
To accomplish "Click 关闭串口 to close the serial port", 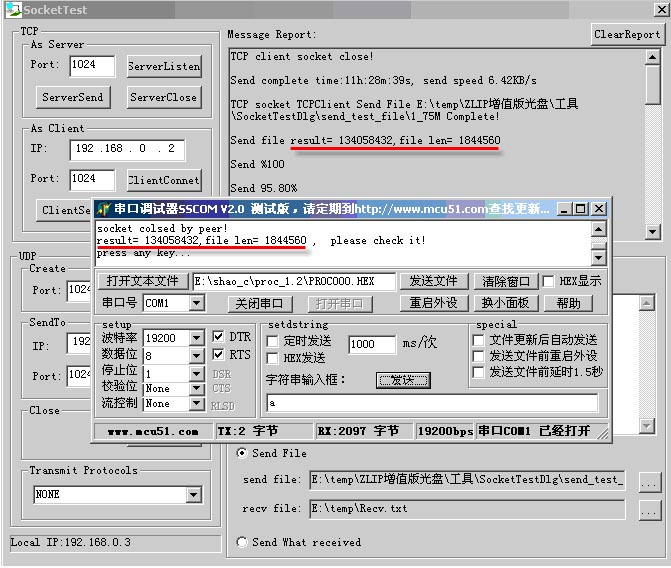I will coord(259,303).
